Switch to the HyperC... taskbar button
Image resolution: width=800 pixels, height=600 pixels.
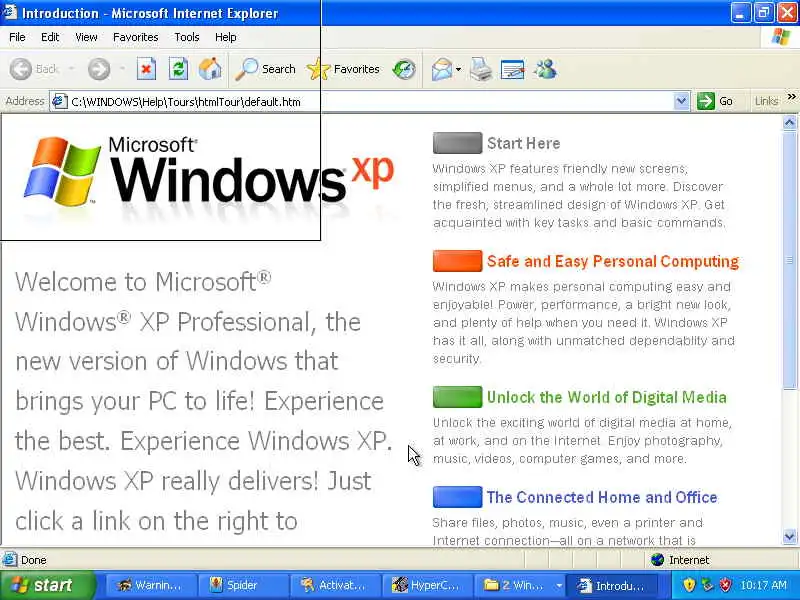pyautogui.click(x=428, y=586)
